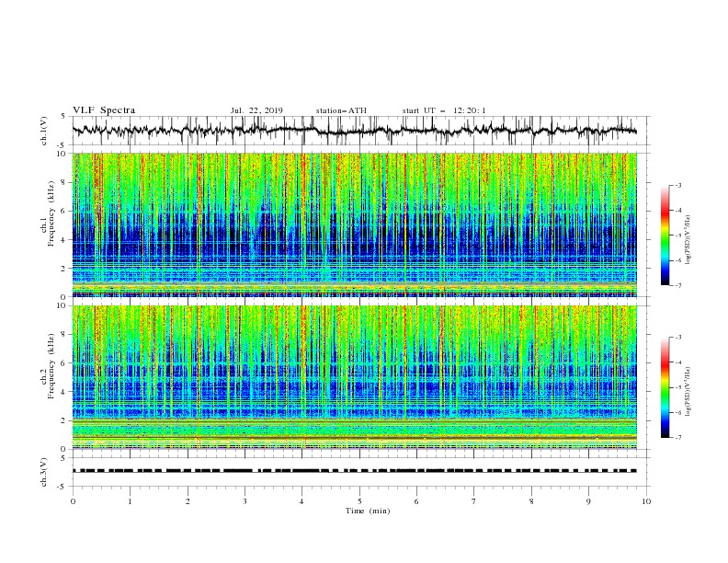
Task: Click the '-3' label on upper color scale
Action: (677, 185)
